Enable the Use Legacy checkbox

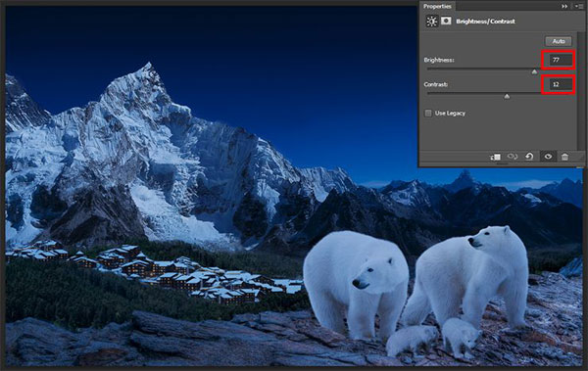point(428,114)
